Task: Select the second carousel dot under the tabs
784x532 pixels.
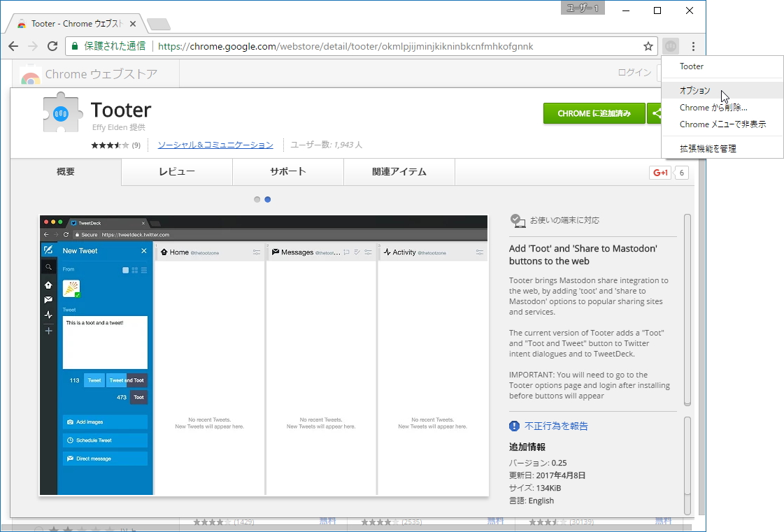Action: (268, 199)
